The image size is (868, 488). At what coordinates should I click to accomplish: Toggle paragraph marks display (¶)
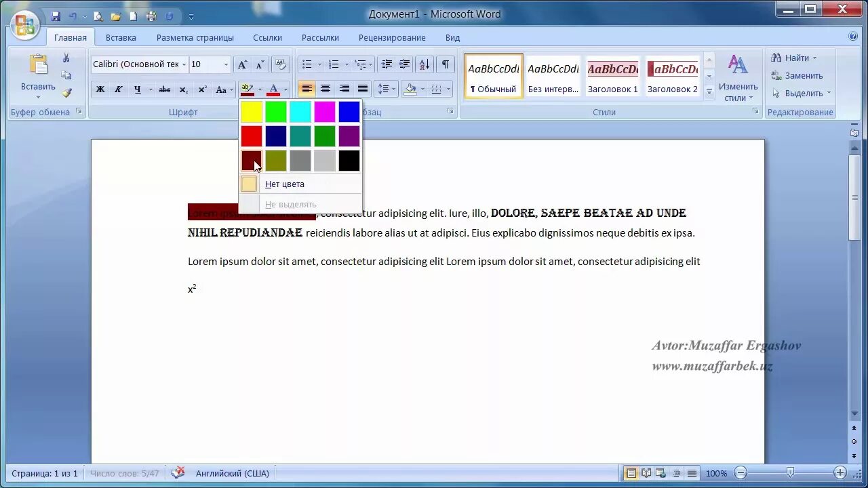click(x=445, y=64)
